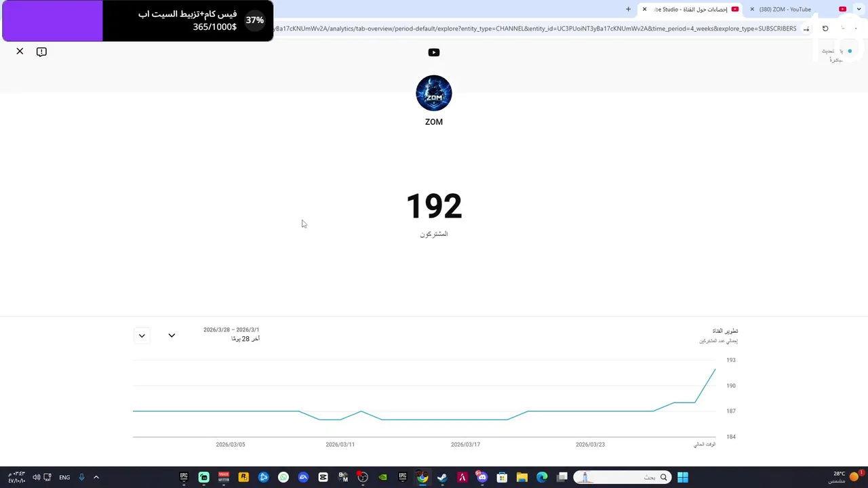Open EA app from the taskbar
This screenshot has height=488, width=868.
303,477
